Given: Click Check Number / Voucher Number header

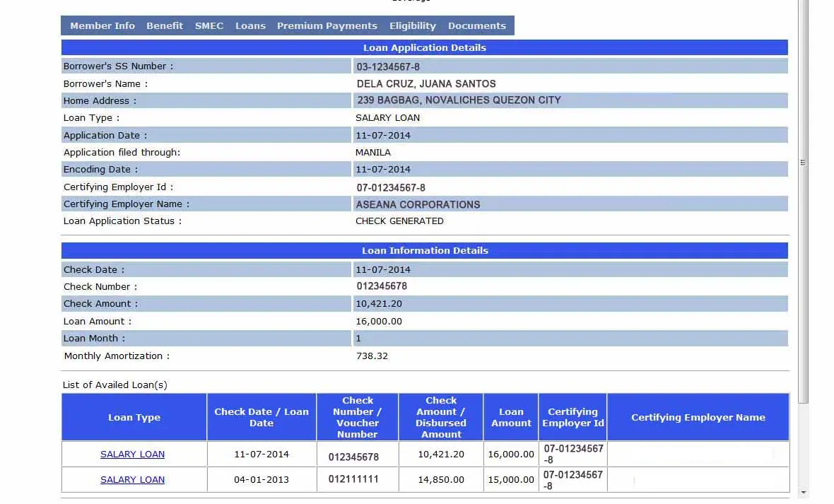Looking at the screenshot, I should pos(358,417).
